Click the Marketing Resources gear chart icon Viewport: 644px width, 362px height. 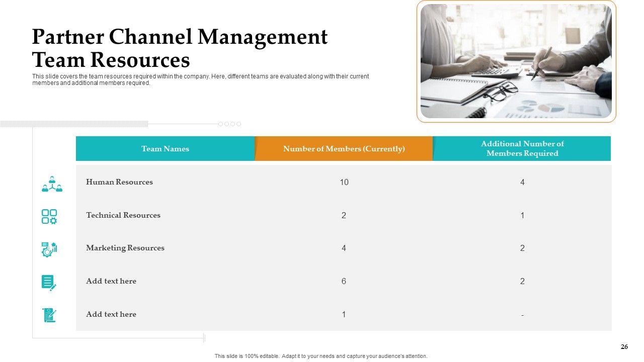tap(49, 249)
